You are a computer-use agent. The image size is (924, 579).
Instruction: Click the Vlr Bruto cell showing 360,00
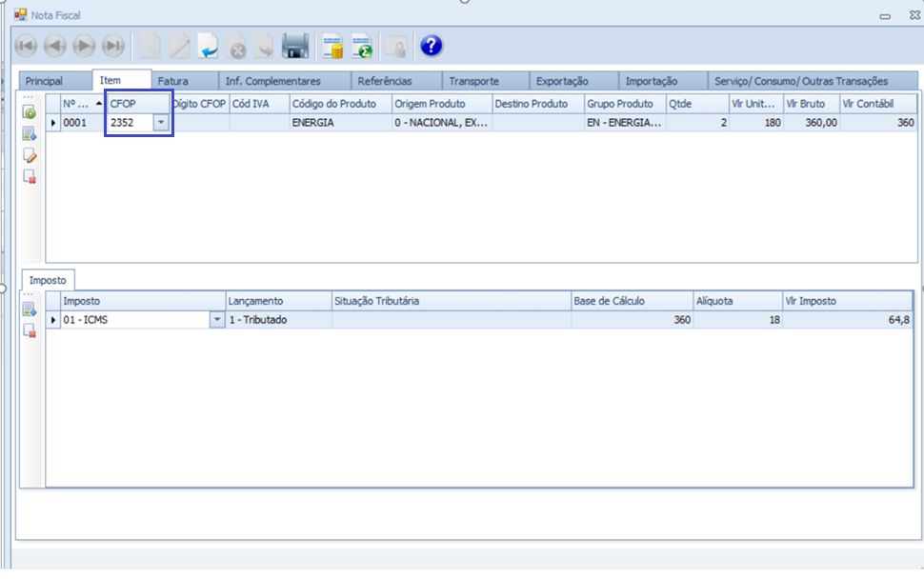click(x=810, y=123)
